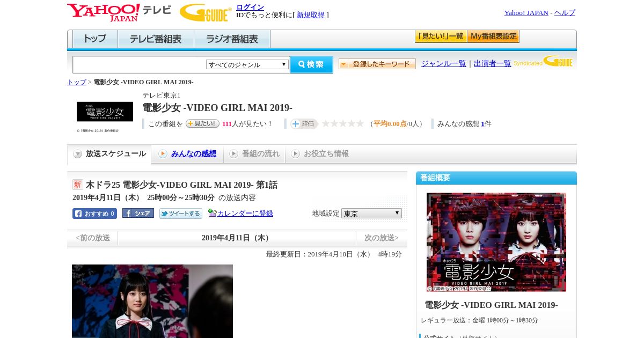Click the トップ breadcrumb link
Image resolution: width=644 pixels, height=338 pixels.
point(77,82)
